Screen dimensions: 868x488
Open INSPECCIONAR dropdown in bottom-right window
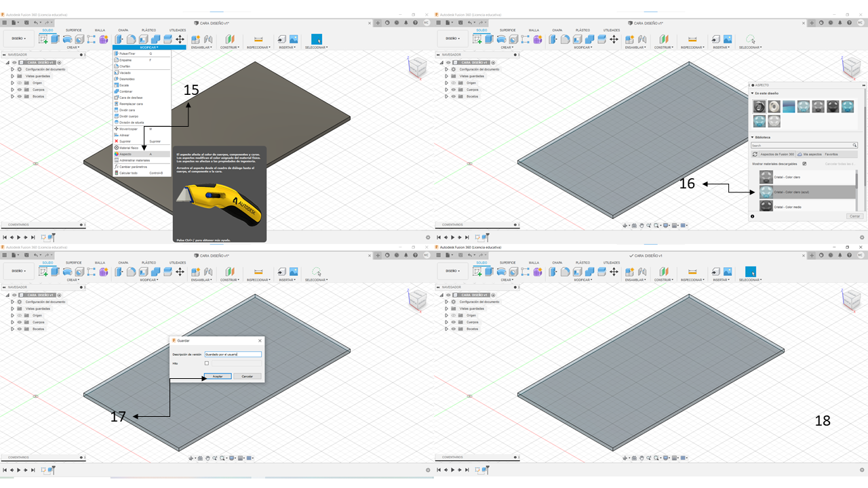(692, 280)
